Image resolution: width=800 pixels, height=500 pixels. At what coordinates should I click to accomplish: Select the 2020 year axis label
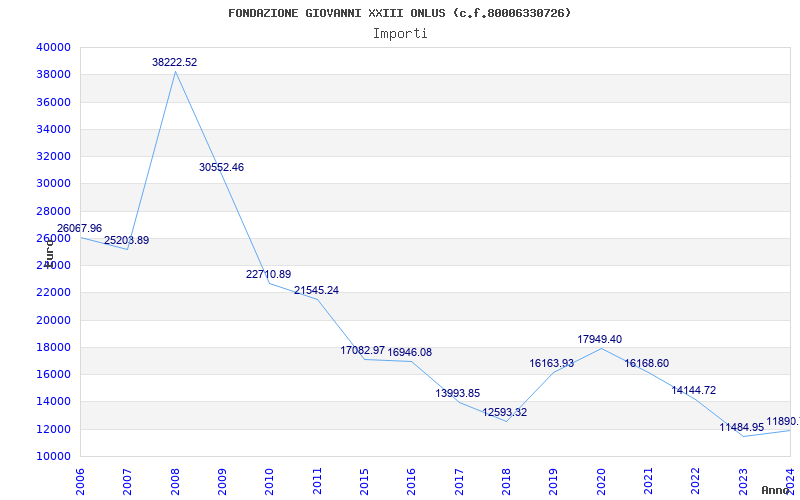tap(601, 482)
